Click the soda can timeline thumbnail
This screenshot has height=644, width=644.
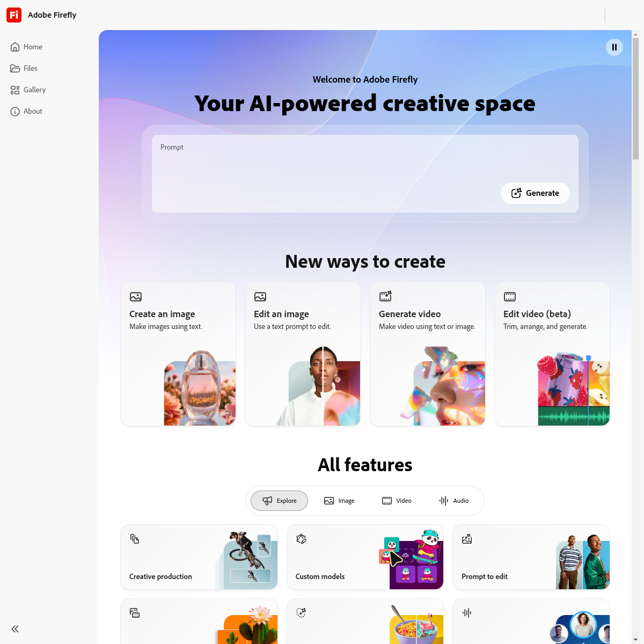[574, 389]
